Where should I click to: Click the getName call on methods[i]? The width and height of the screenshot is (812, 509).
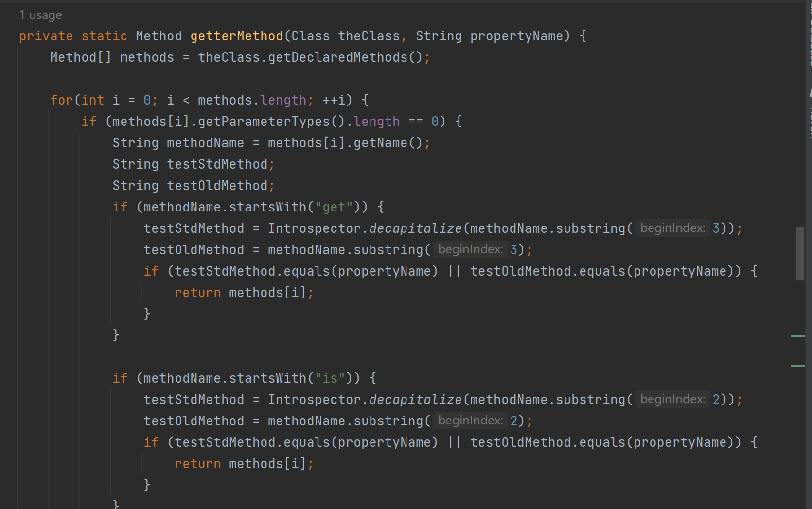(x=381, y=143)
